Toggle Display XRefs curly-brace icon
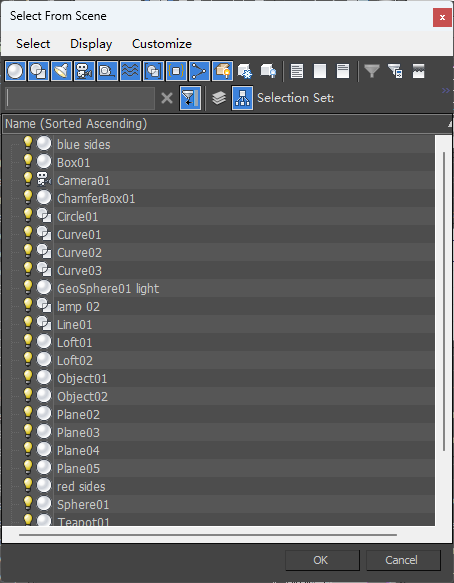454x583 pixels. click(x=177, y=71)
